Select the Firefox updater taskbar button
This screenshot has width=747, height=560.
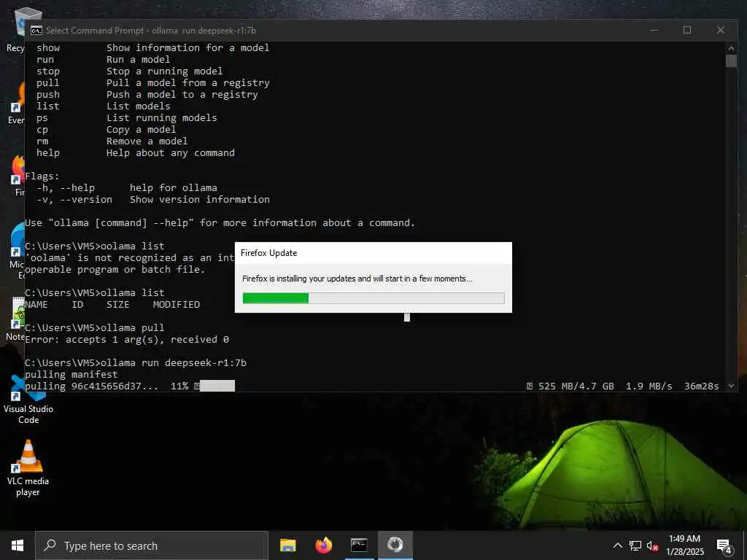point(395,545)
